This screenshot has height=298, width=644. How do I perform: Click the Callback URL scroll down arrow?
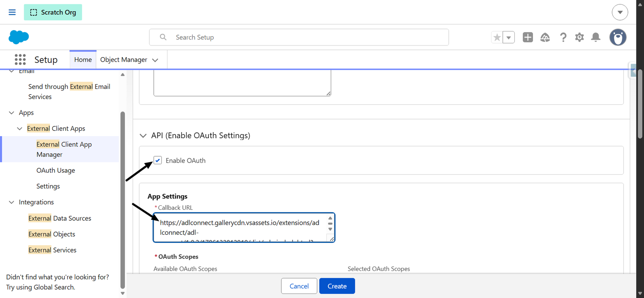330,229
